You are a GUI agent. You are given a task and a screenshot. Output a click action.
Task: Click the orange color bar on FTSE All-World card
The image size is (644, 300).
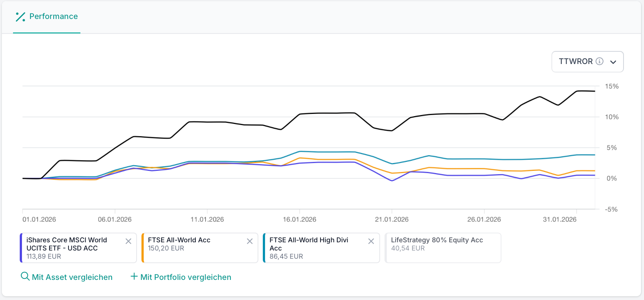(x=143, y=248)
